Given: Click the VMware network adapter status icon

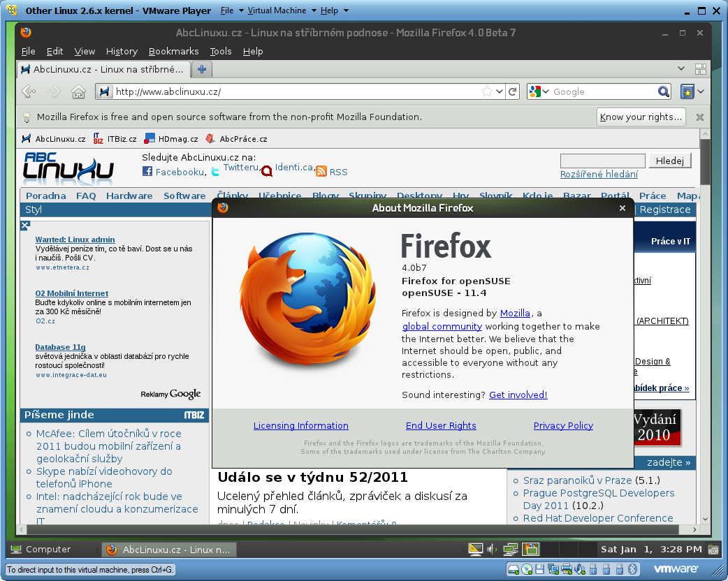Looking at the screenshot, I should click(x=553, y=569).
